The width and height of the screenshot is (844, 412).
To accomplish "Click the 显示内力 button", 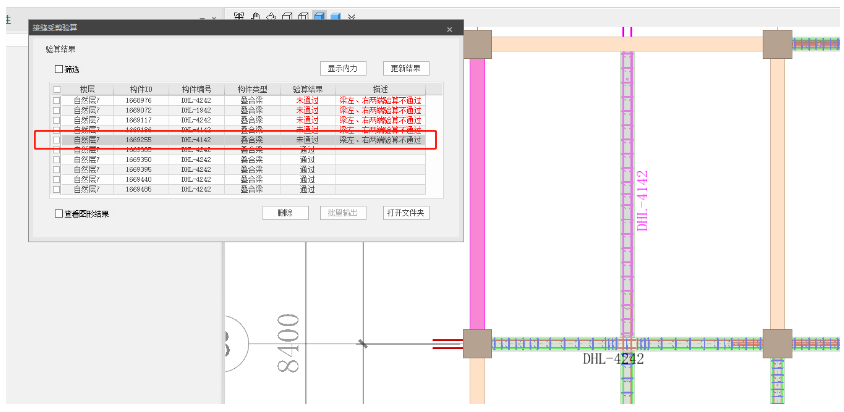I will 343,69.
